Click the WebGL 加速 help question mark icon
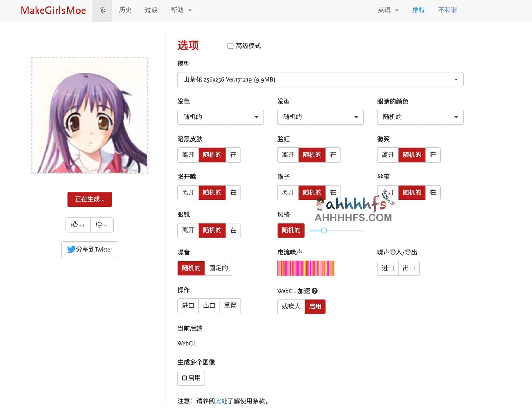The width and height of the screenshot is (532, 417). click(315, 291)
